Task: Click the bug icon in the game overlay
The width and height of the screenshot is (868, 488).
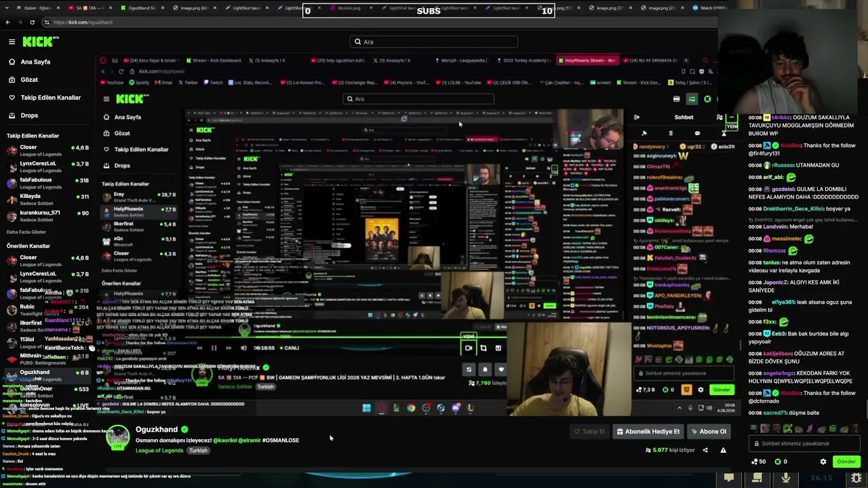Action: (856, 479)
